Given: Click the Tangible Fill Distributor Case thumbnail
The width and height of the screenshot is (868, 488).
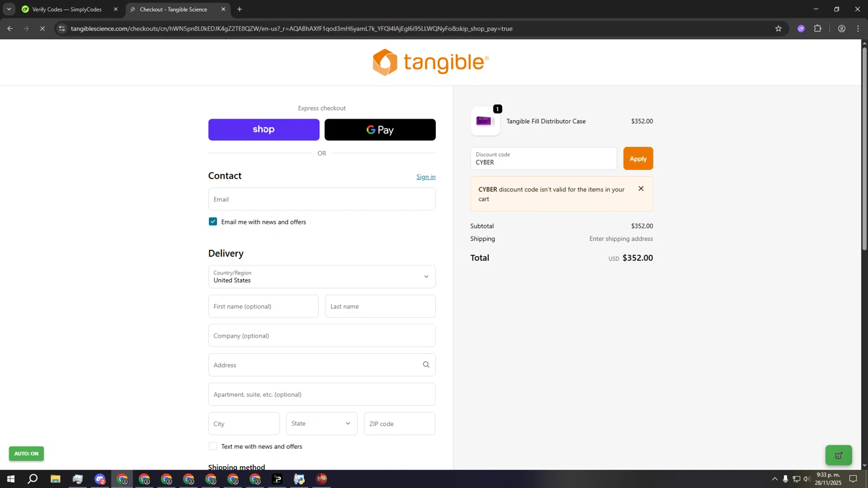Looking at the screenshot, I should pyautogui.click(x=485, y=121).
